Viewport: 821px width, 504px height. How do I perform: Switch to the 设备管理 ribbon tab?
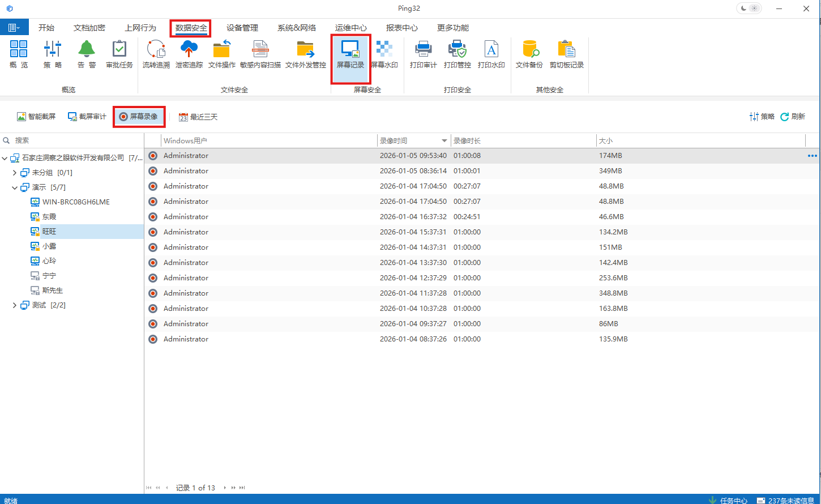point(242,28)
